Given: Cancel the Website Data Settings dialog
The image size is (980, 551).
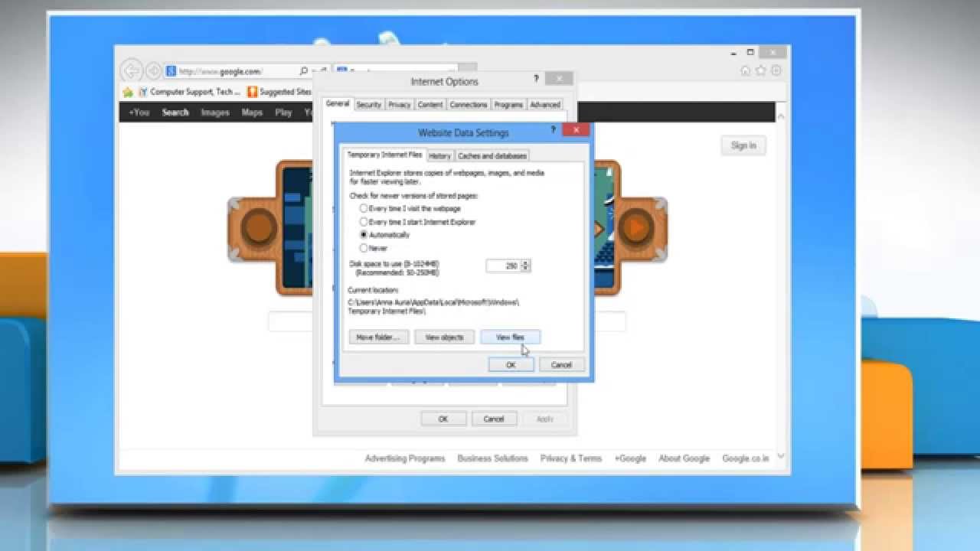Looking at the screenshot, I should 561,364.
